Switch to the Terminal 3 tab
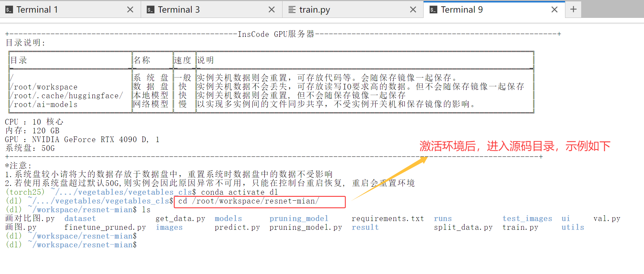 coord(212,9)
